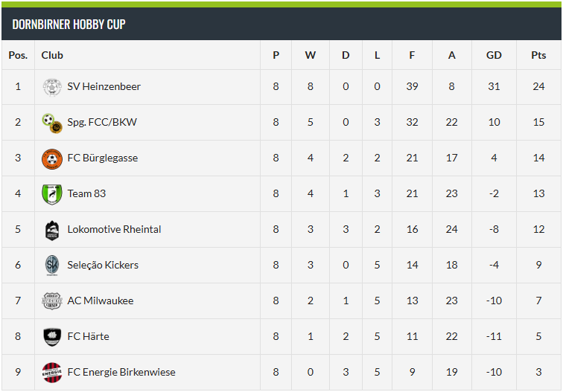The image size is (563, 392).
Task: Open the FC Energie Birkenwiese team link
Action: (121, 372)
